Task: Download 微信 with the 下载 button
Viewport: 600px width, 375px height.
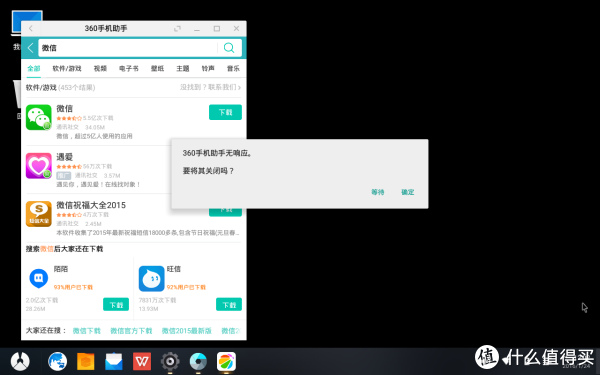Action: [x=225, y=112]
